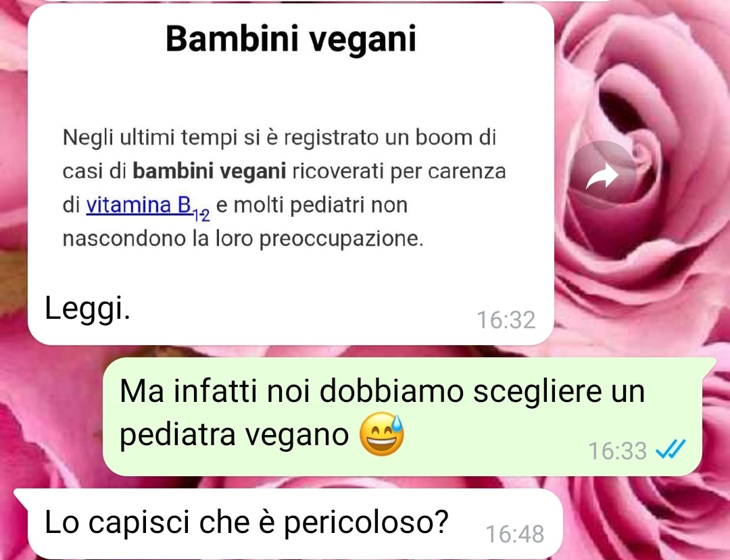Tap the bold 'bambini vegani' text in paragraph
Screen dimensions: 730x560
point(210,171)
